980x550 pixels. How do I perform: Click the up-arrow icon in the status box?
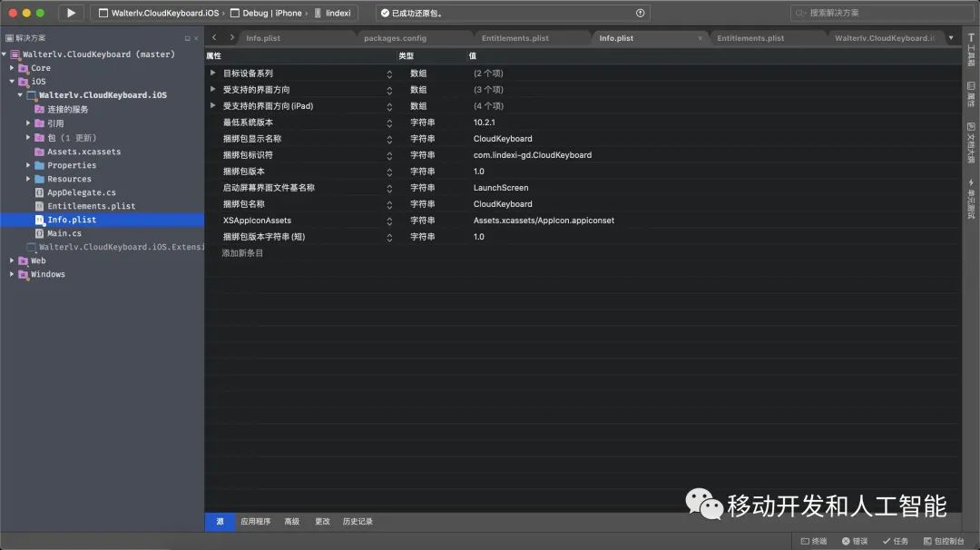(640, 13)
